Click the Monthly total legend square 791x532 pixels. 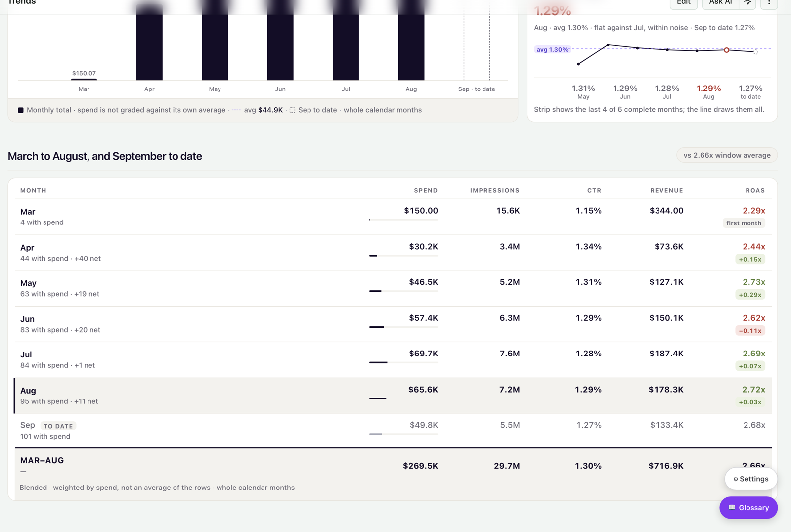coord(21,110)
